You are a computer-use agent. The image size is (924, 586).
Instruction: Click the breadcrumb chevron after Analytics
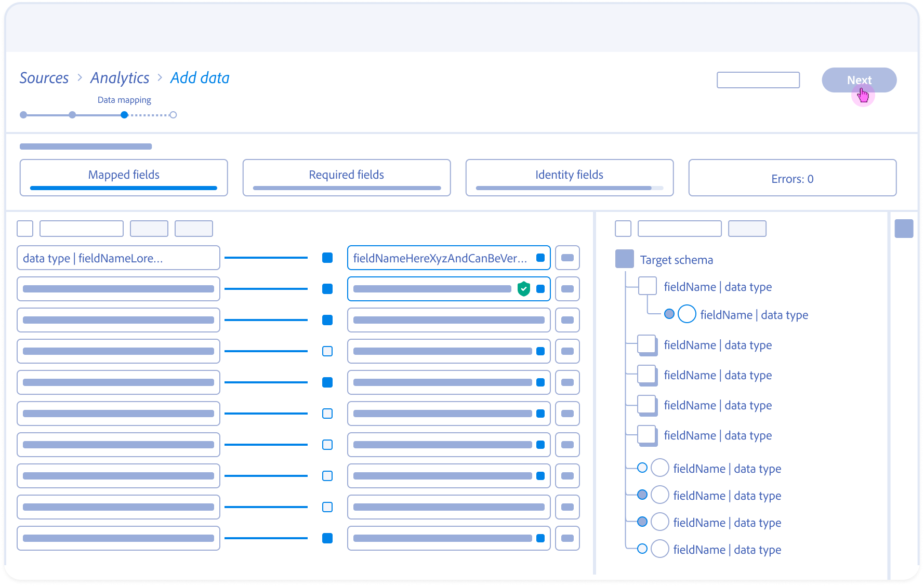[160, 77]
